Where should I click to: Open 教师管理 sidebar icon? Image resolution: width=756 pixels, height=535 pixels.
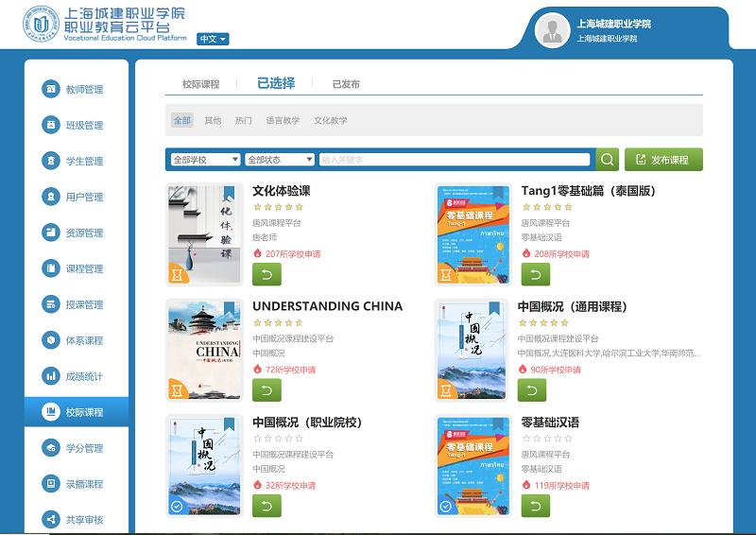click(x=51, y=89)
